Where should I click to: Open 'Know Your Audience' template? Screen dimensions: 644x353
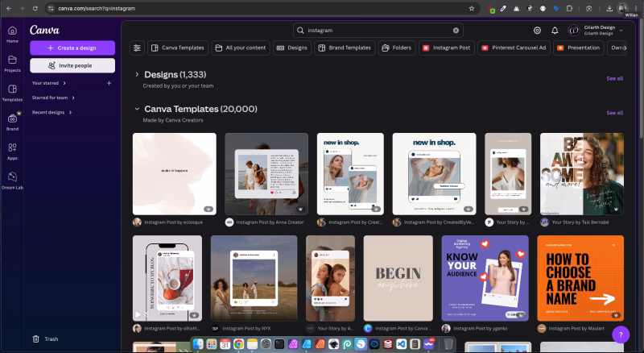(485, 278)
